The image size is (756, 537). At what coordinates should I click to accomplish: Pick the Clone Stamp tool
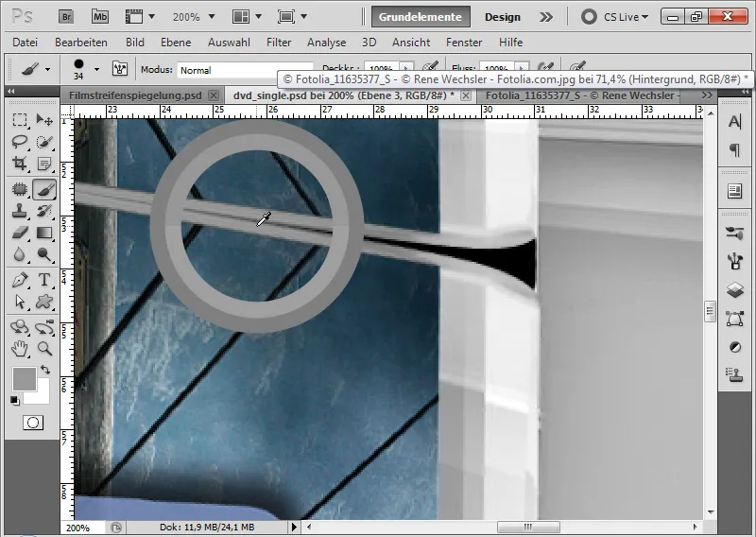point(19,210)
